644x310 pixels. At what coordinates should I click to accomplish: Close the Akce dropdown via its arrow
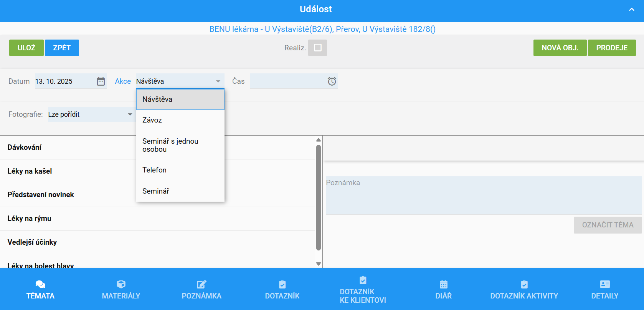[218, 81]
